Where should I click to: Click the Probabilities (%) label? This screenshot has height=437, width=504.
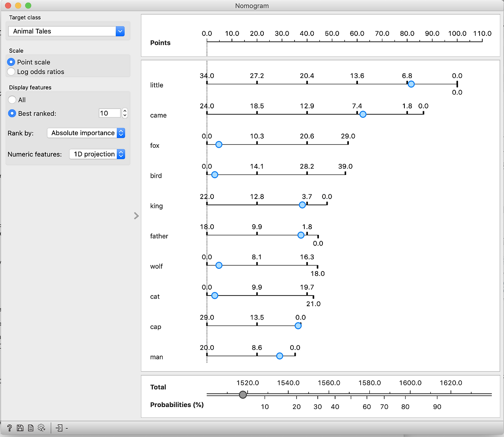(177, 405)
